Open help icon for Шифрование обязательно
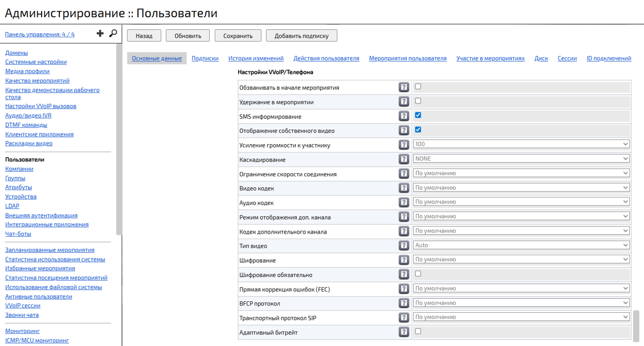 pos(404,274)
